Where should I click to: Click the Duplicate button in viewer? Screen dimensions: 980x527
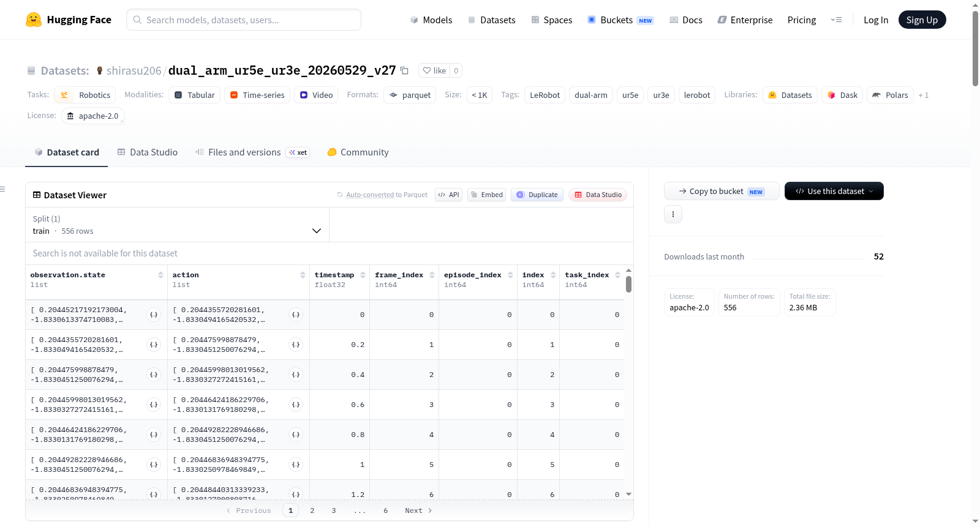[537, 195]
